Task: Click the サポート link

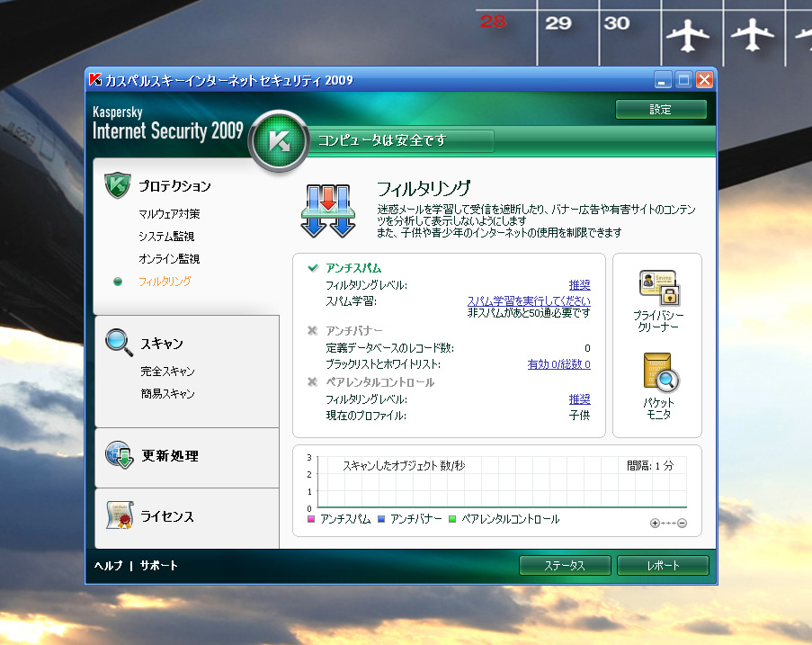Action: pos(158,565)
